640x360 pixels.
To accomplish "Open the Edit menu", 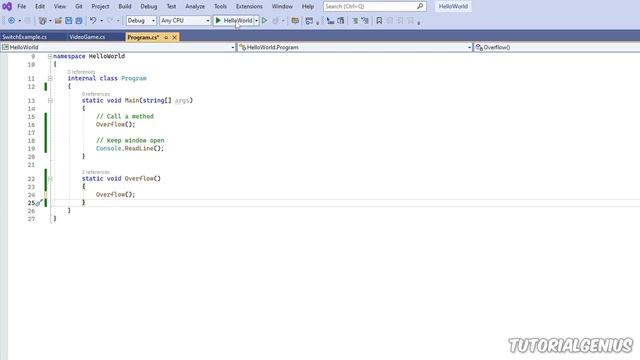I will point(40,6).
